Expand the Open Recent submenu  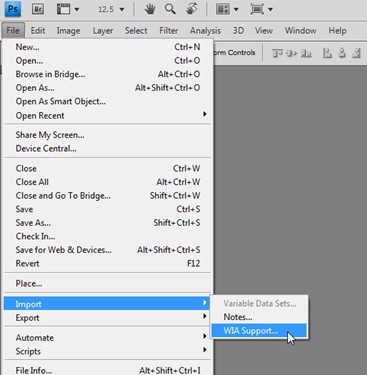(108, 115)
